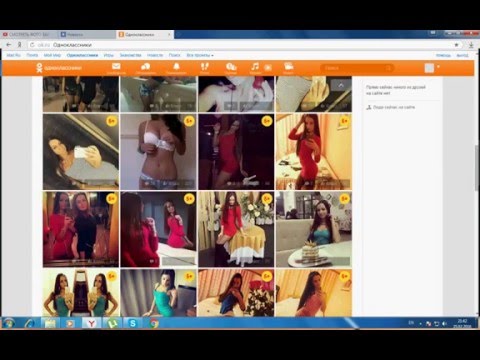Open 'Знакомства' in Mail.Ru bar
The height and width of the screenshot is (360, 480).
coord(131,55)
